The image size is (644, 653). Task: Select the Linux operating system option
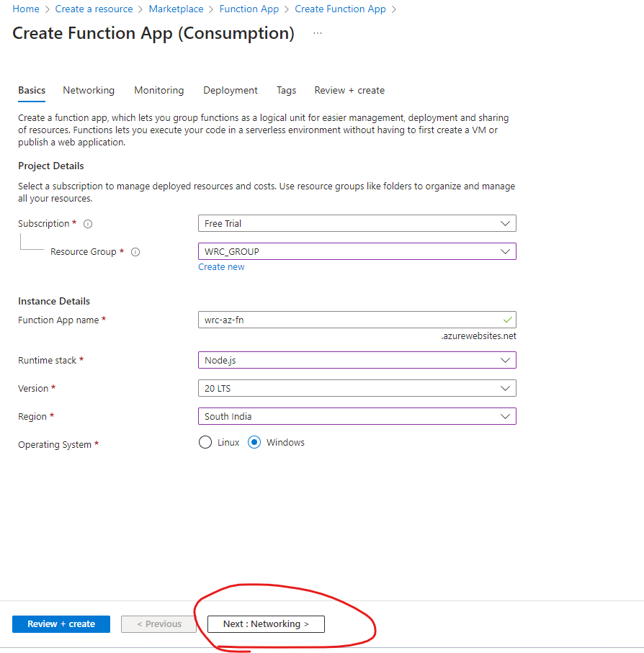(x=205, y=442)
